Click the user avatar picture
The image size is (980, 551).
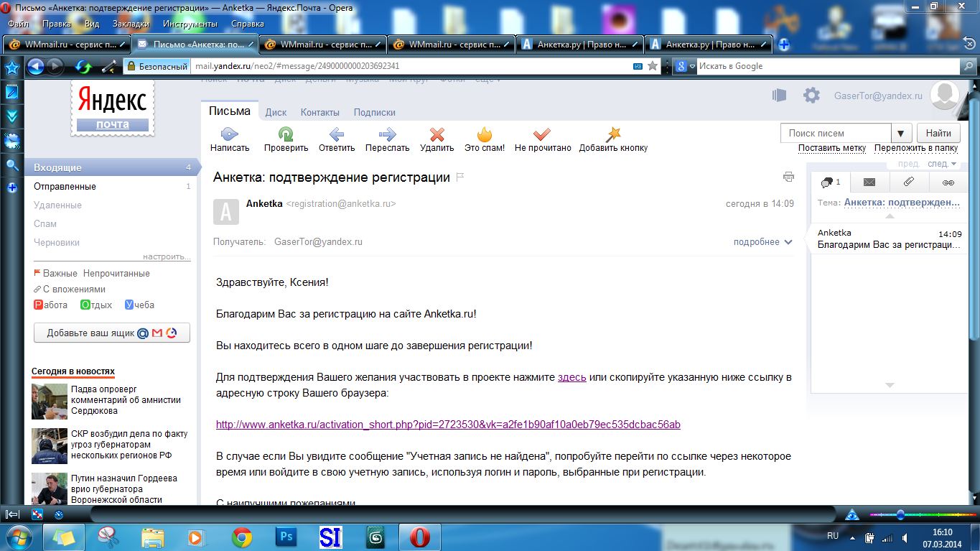[x=945, y=95]
